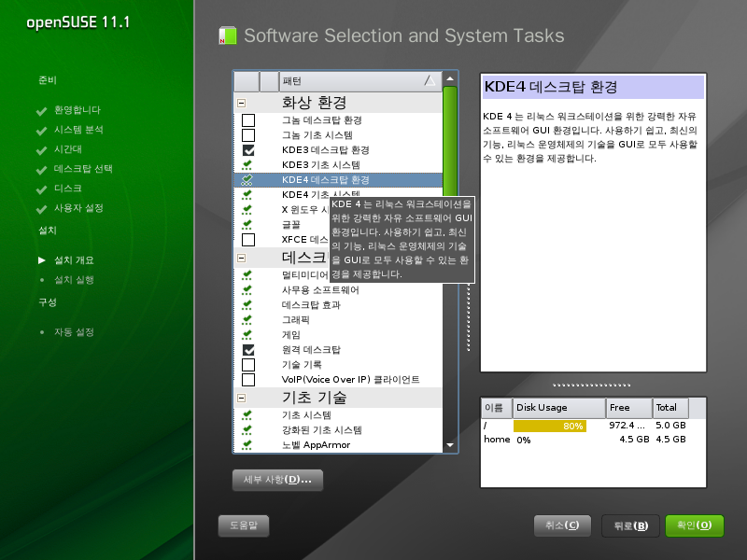Select the 화상 환경 group heading text

[314, 103]
